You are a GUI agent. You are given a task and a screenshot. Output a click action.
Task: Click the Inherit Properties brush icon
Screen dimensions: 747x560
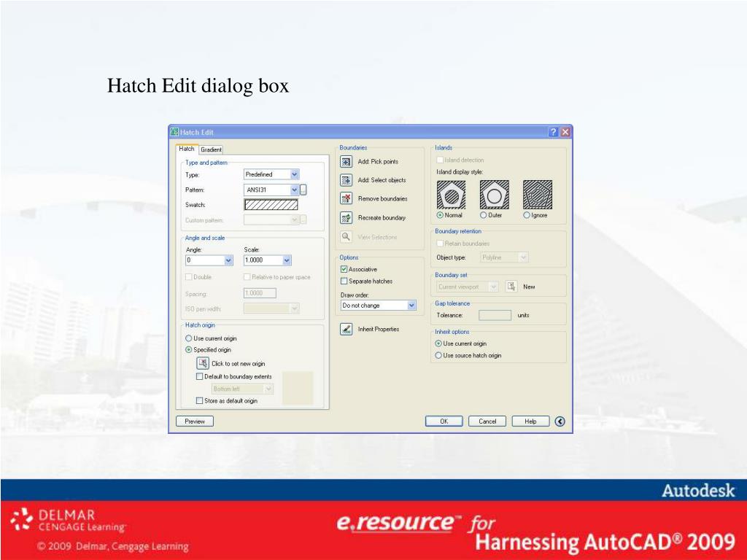tap(346, 329)
